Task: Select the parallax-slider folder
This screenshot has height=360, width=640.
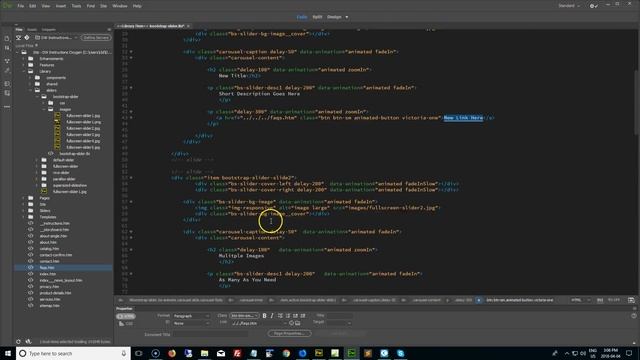Action: 64,179
